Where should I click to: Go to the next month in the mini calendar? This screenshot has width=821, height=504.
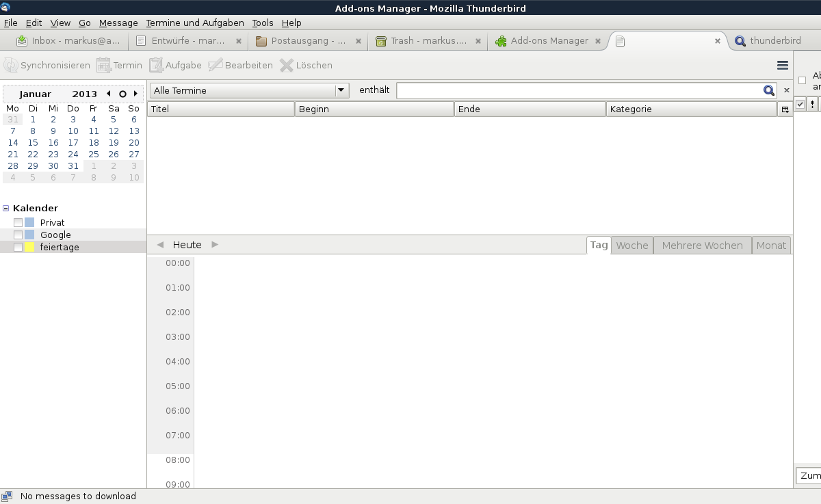135,94
